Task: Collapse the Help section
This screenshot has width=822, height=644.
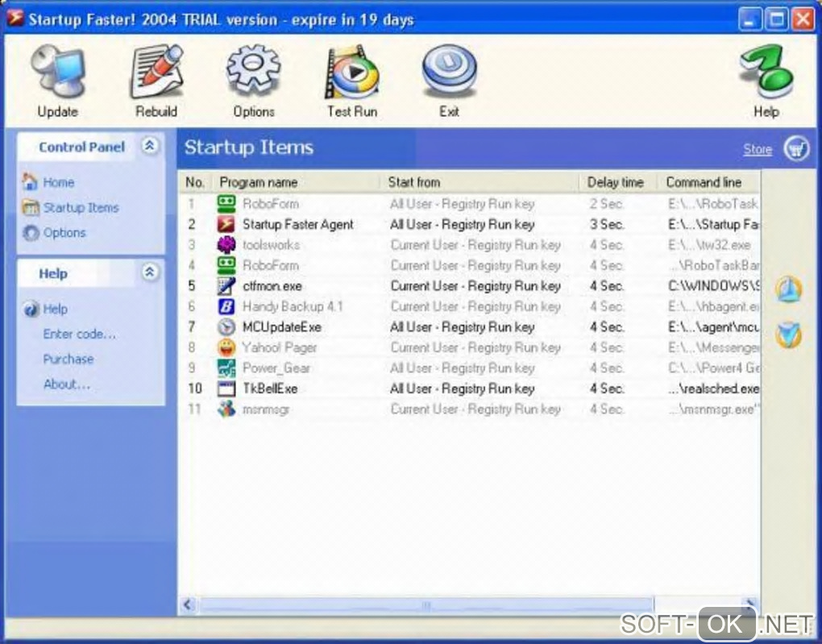Action: (150, 272)
